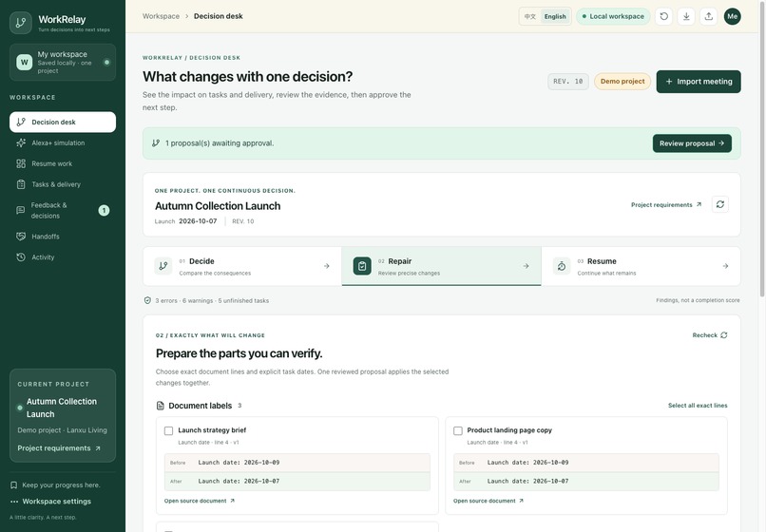
Task: Click the refresh icon on Autumn Collection card
Action: [720, 204]
